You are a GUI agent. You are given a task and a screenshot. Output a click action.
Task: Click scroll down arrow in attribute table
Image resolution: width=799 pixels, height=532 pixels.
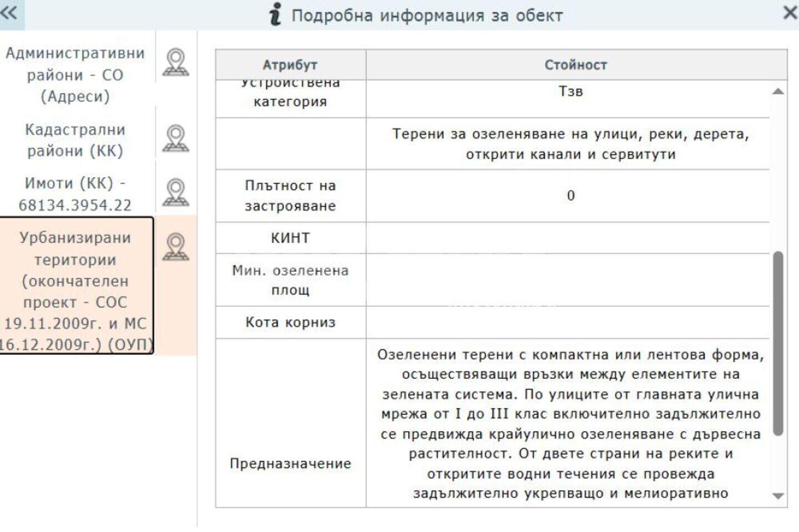click(x=778, y=496)
